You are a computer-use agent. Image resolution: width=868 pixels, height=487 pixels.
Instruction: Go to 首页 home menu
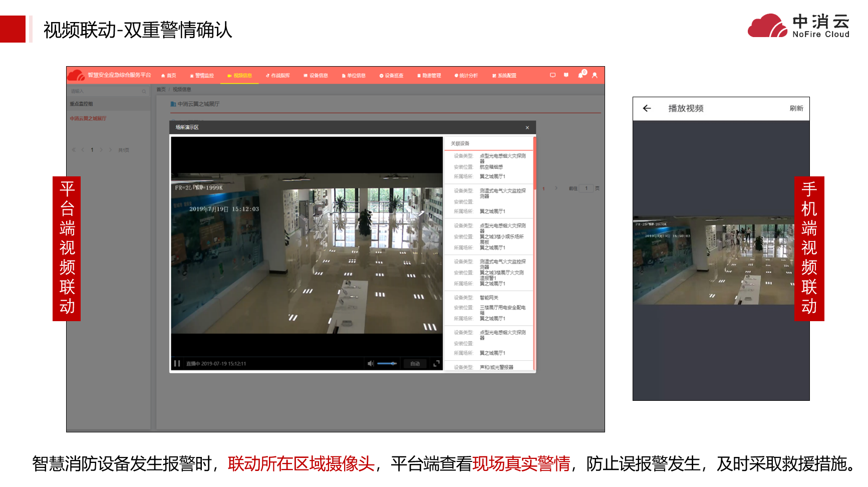(x=169, y=76)
